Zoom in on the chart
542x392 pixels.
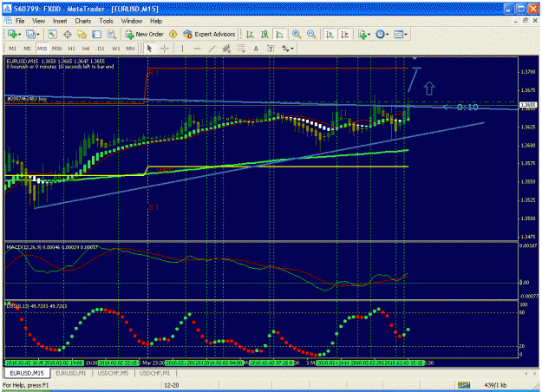297,34
